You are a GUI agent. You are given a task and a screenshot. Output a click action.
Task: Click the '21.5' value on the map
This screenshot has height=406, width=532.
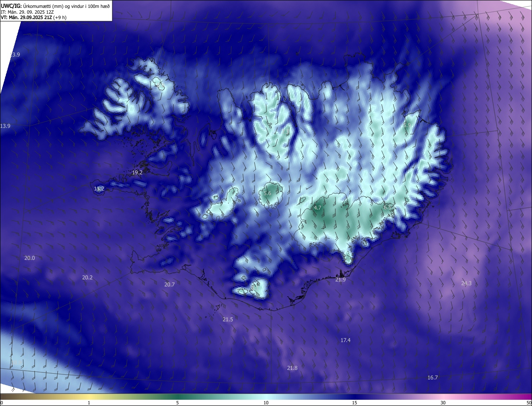[228, 319]
